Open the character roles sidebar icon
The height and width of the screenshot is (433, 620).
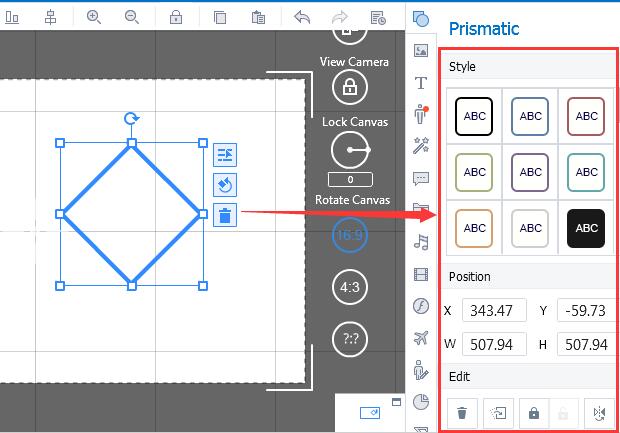(x=421, y=114)
